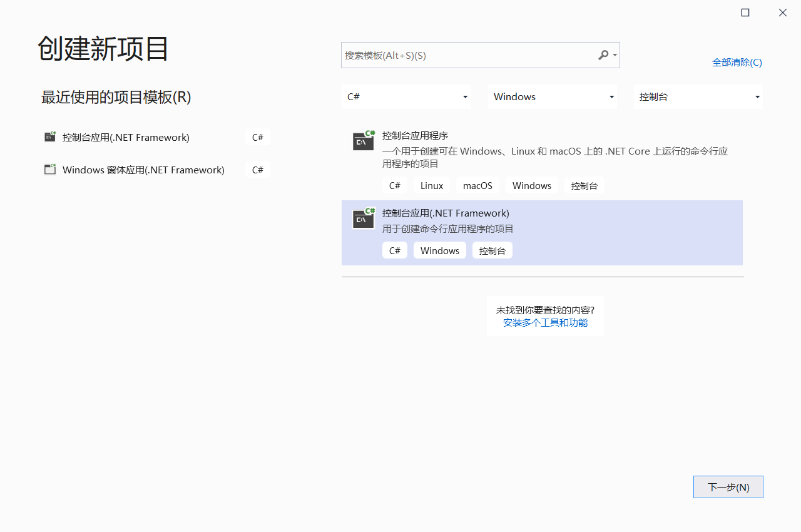Open the Windows platform dropdown
The width and height of the screenshot is (801, 532).
click(553, 96)
